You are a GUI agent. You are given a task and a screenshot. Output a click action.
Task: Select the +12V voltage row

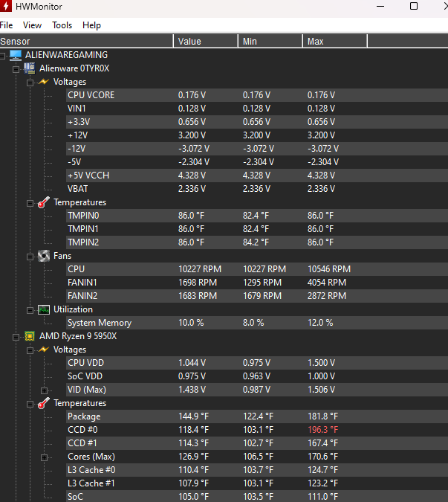coord(257,135)
